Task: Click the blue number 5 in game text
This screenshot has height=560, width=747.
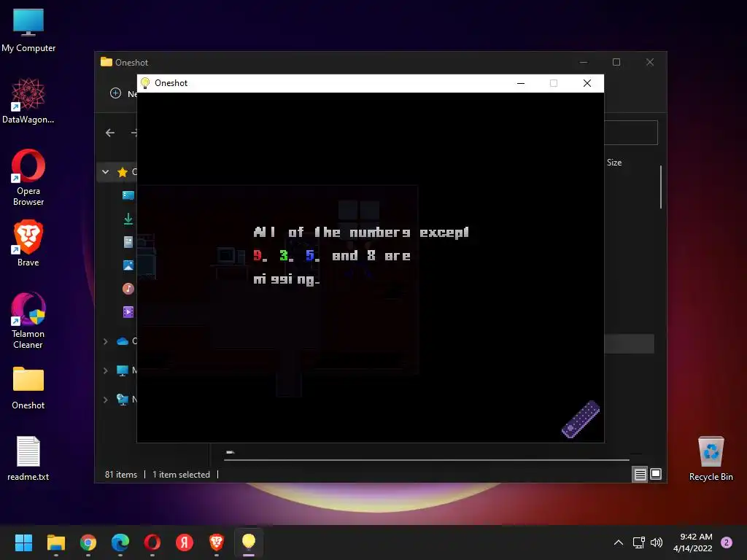Action: click(310, 255)
